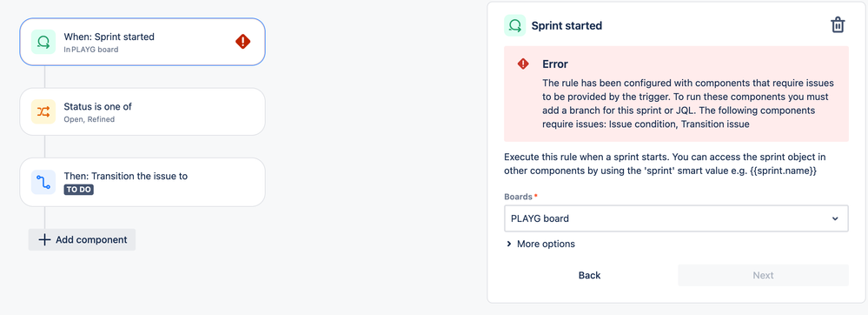Click the Back button

pos(589,275)
